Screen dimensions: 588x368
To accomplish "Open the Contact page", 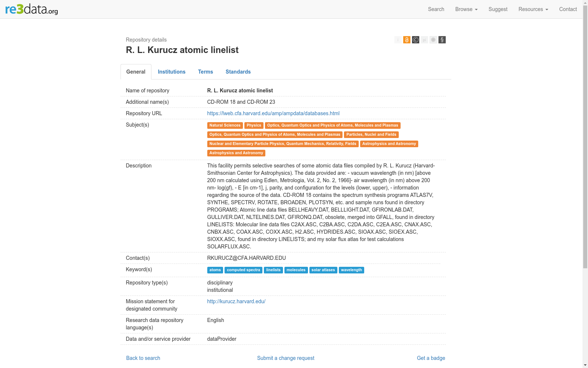I will 568,9.
